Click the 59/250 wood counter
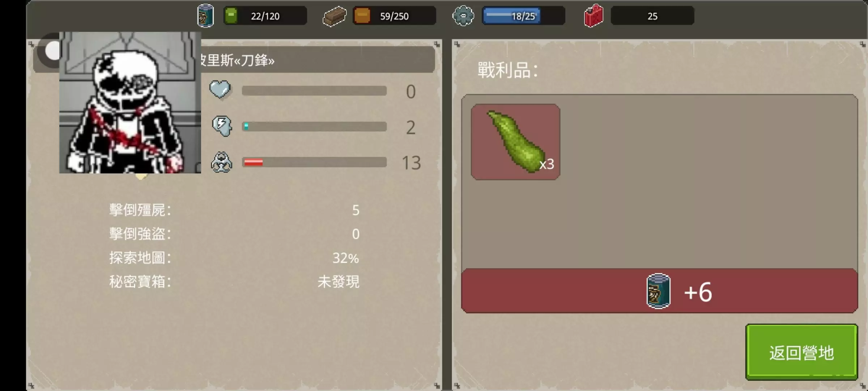Viewport: 868px width, 391px height. tap(394, 16)
